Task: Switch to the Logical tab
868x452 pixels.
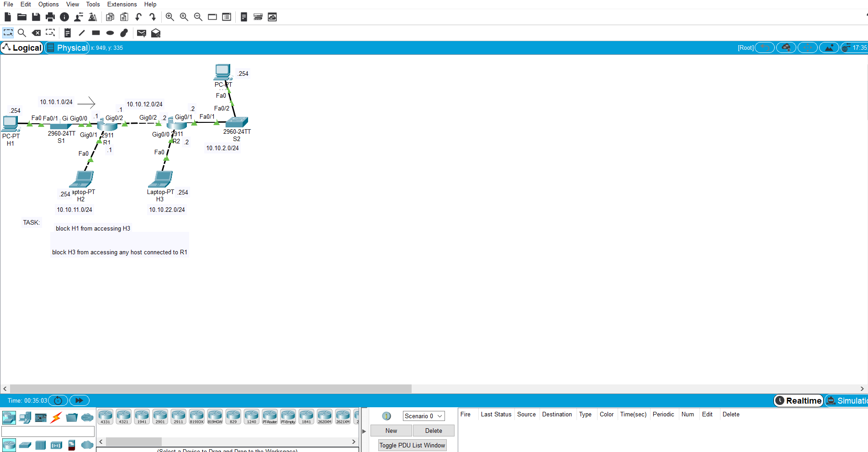Action: (22, 47)
